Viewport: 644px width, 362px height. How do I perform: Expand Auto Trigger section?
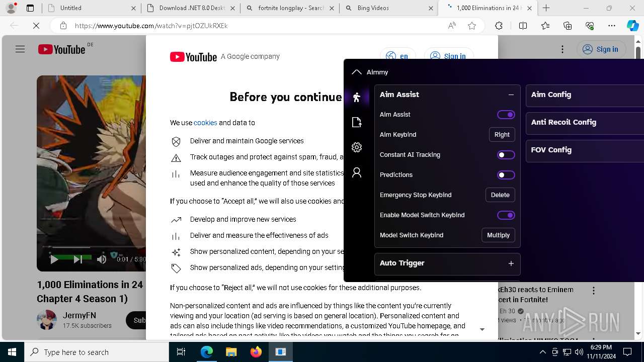[x=511, y=263]
